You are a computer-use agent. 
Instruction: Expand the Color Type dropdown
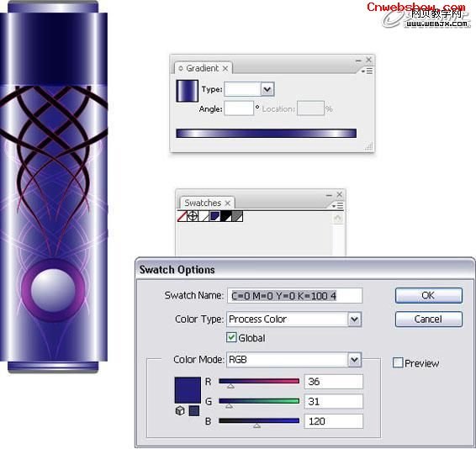(x=354, y=320)
